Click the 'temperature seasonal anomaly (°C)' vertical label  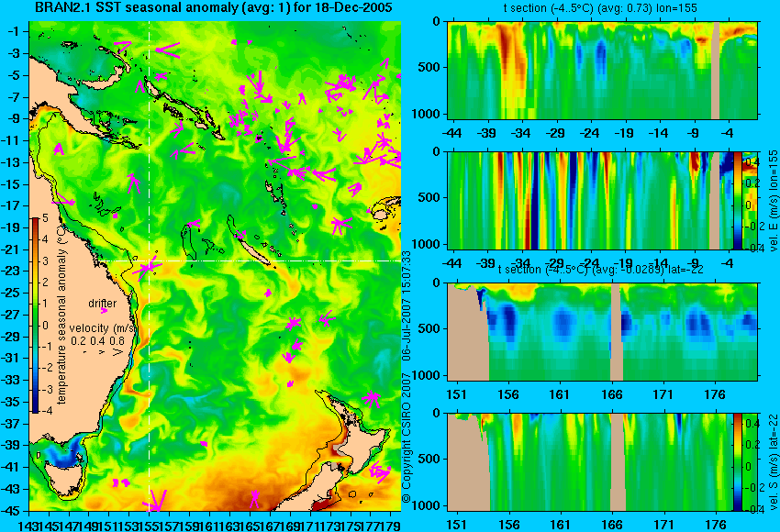tap(61, 315)
